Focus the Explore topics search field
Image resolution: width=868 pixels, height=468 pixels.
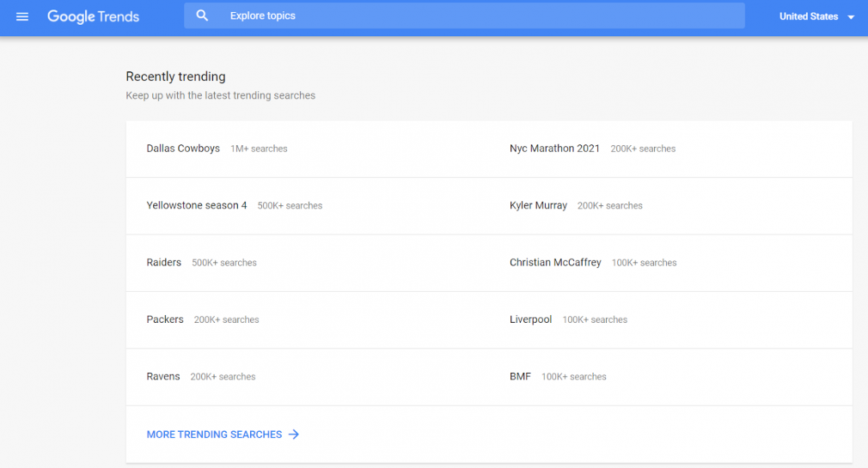[464, 15]
